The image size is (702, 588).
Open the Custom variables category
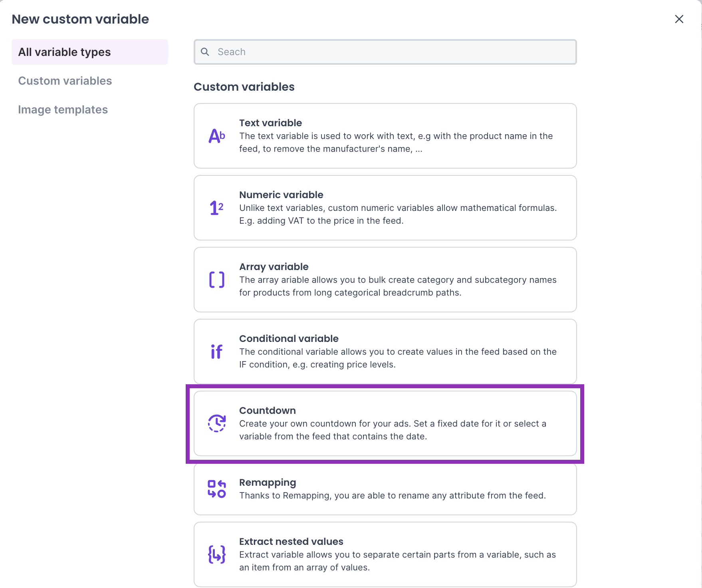point(65,81)
